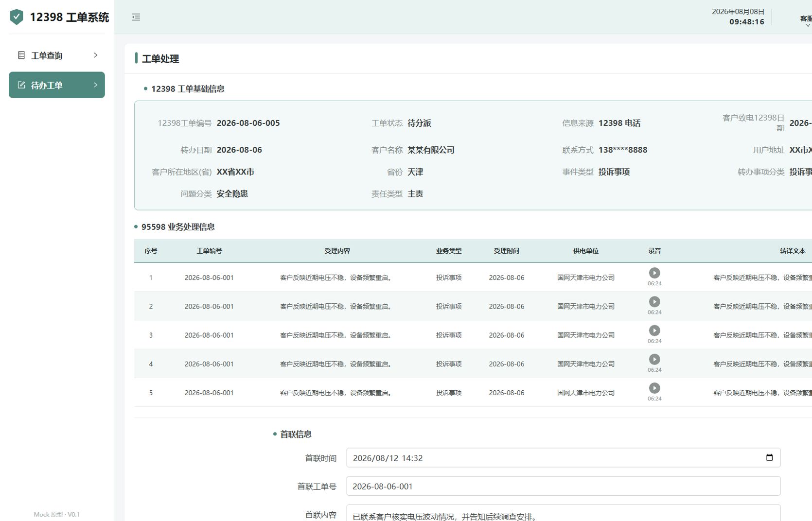Click work order number 2026-08-06-005

pos(248,123)
